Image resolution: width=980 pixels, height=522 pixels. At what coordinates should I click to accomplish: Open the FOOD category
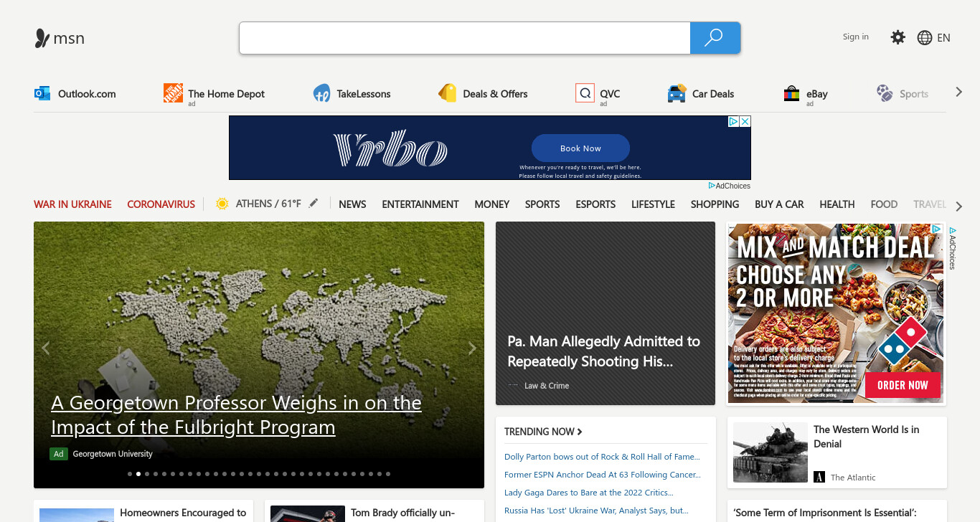(x=884, y=204)
